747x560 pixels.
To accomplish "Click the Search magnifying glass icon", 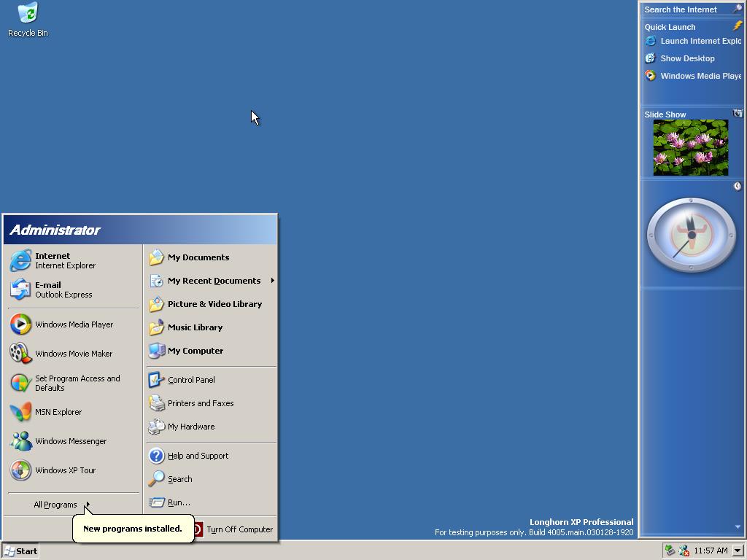I will 156,479.
